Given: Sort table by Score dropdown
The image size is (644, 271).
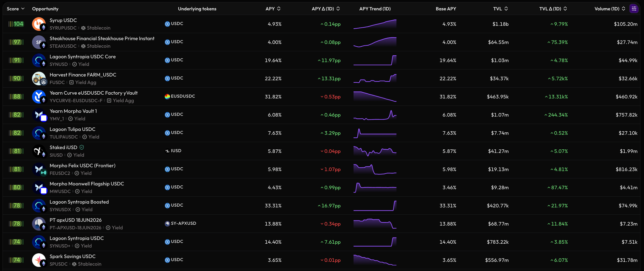Looking at the screenshot, I should pyautogui.click(x=15, y=9).
